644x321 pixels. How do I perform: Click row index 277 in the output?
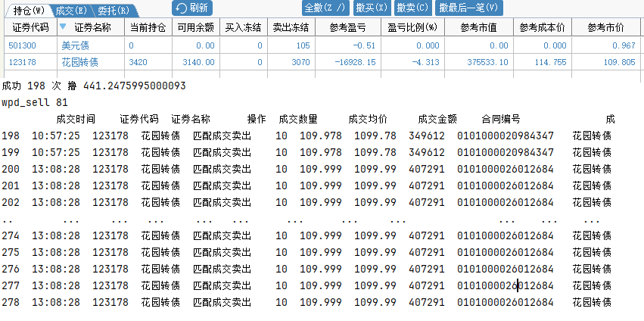coord(9,285)
